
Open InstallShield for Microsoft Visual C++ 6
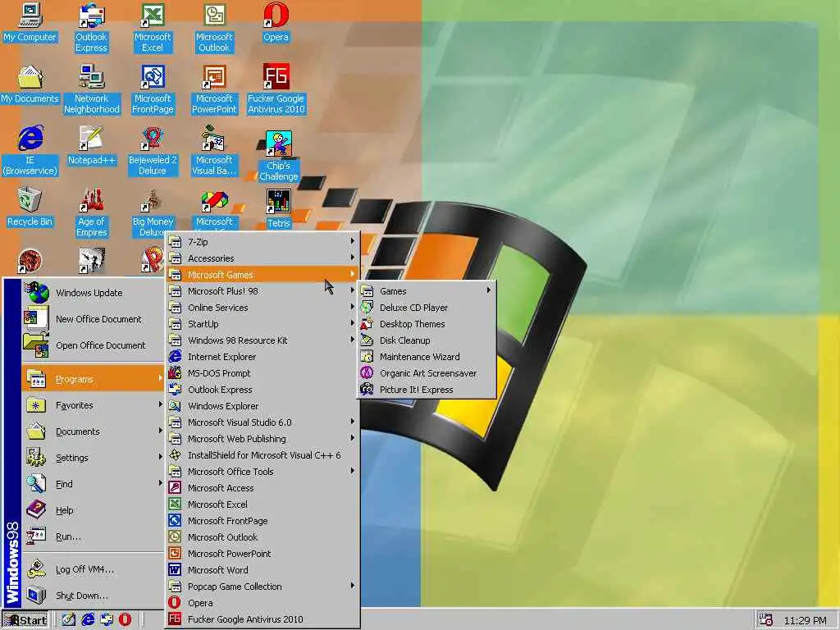(x=262, y=454)
